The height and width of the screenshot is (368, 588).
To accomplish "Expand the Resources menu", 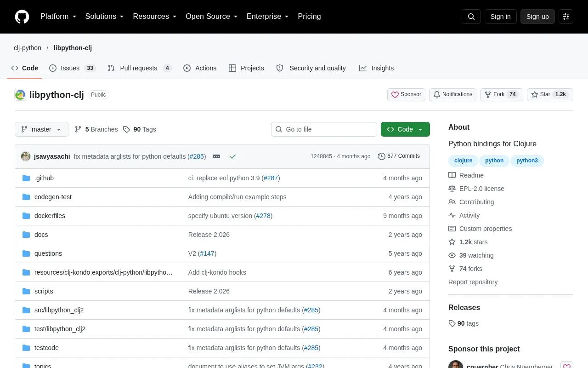I will click(155, 17).
